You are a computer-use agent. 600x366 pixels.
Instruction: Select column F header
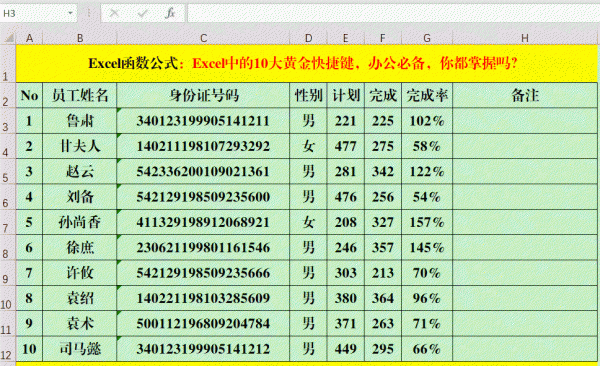pos(383,38)
